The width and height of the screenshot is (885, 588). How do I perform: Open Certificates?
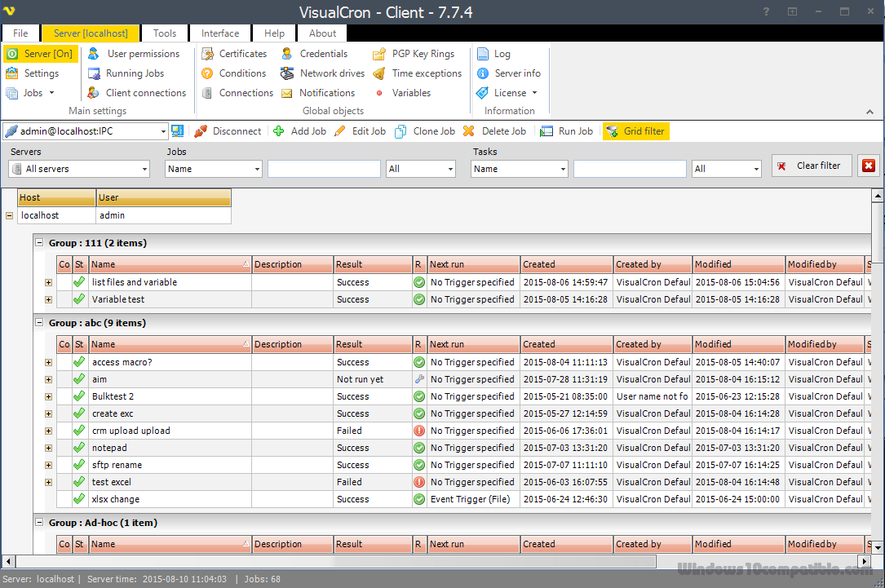click(234, 54)
